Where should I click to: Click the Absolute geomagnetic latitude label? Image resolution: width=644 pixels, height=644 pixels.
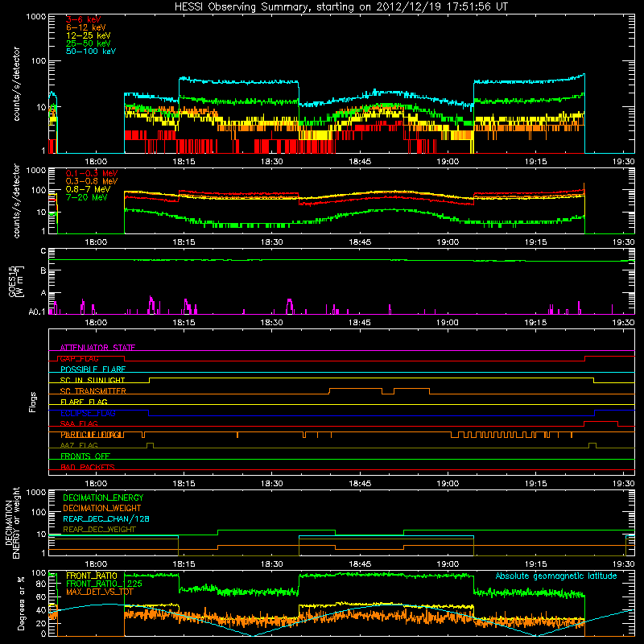coord(556,576)
